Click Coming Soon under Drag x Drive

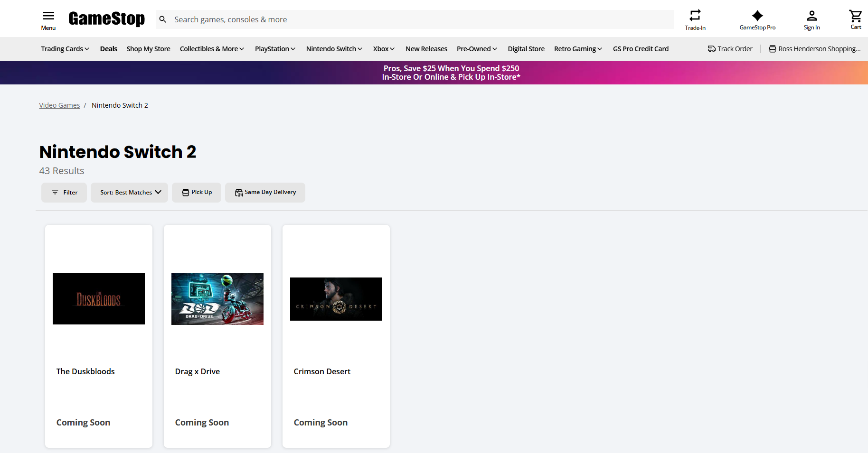coord(202,423)
